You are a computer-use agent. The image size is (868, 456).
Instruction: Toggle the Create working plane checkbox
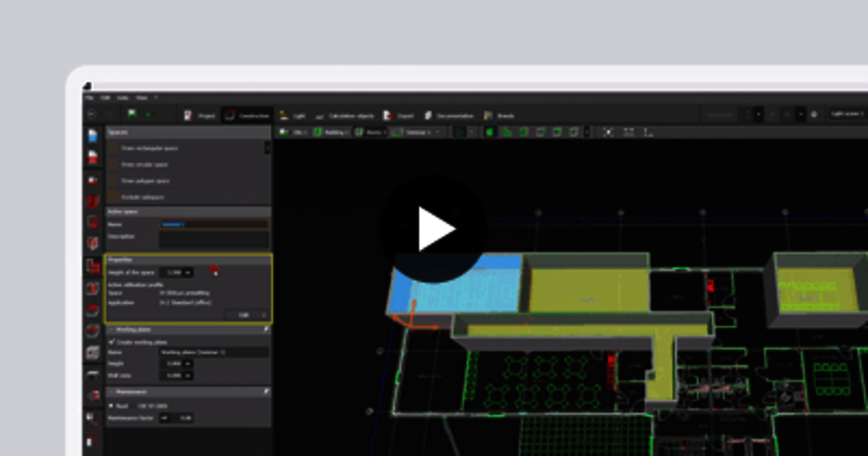(x=113, y=342)
